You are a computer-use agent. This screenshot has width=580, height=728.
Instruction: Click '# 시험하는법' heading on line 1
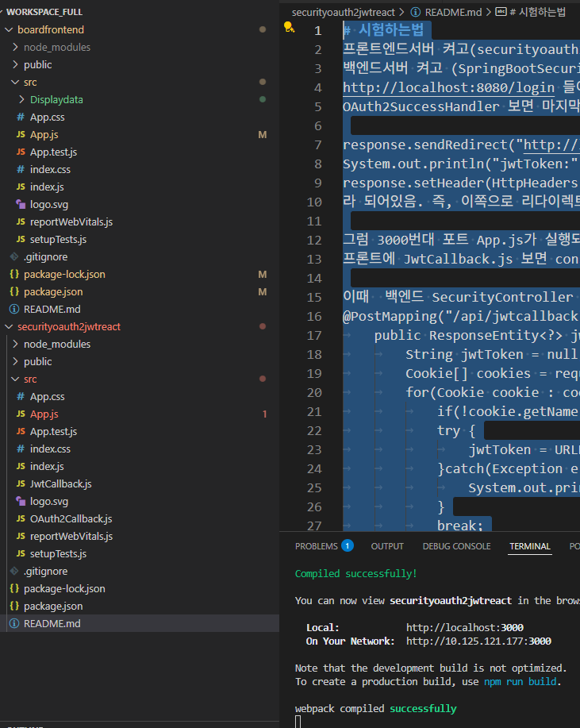pyautogui.click(x=383, y=30)
